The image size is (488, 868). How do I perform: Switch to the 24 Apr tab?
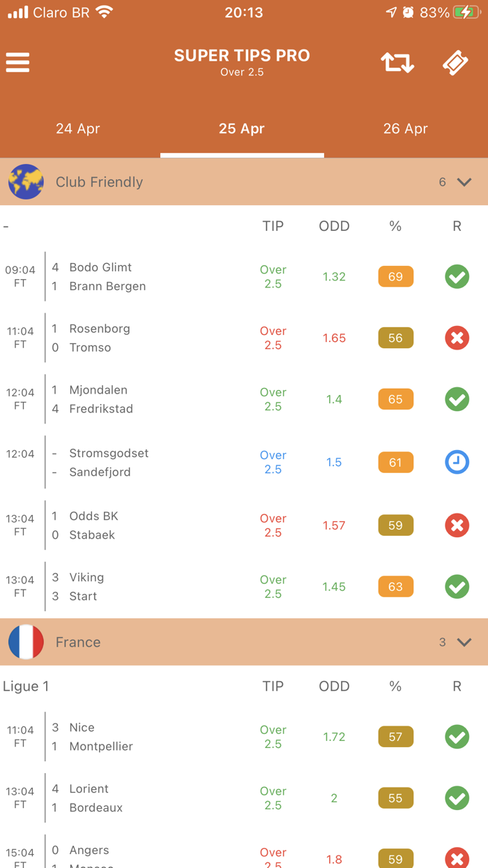click(77, 128)
